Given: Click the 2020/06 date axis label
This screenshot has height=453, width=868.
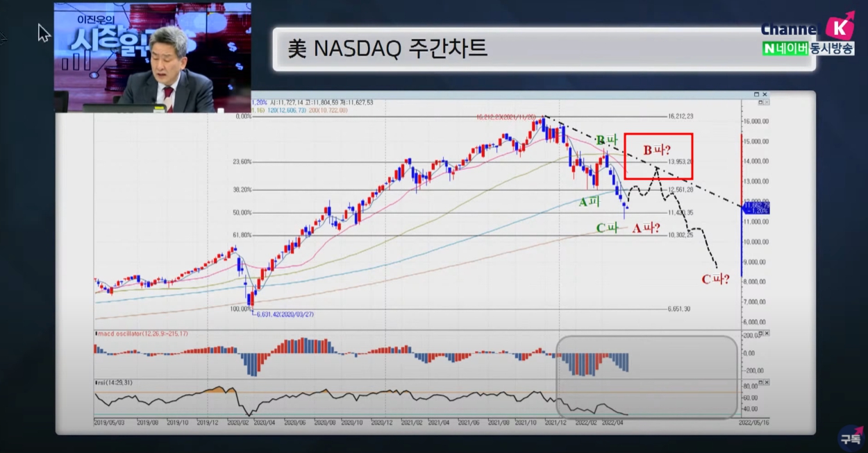Looking at the screenshot, I should click(295, 422).
